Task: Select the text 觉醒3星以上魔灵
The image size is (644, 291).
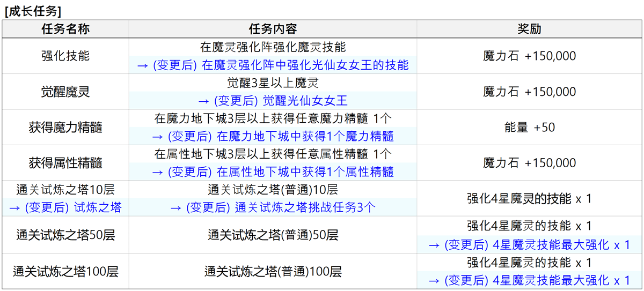Action: [273, 83]
